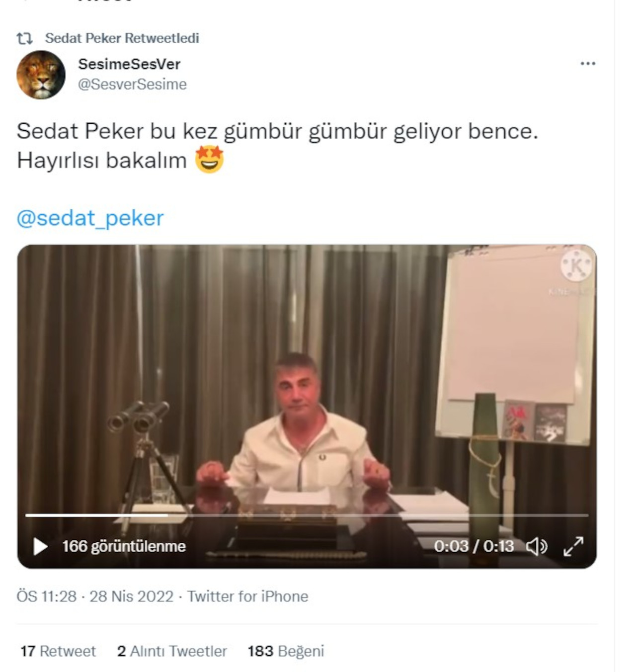The height and width of the screenshot is (672, 636).
Task: Click the video time display 0:03 / 0:13
Action: [474, 546]
